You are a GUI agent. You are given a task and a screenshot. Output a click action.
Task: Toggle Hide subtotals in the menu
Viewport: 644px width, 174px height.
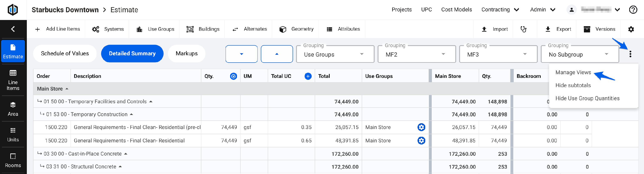pos(573,85)
